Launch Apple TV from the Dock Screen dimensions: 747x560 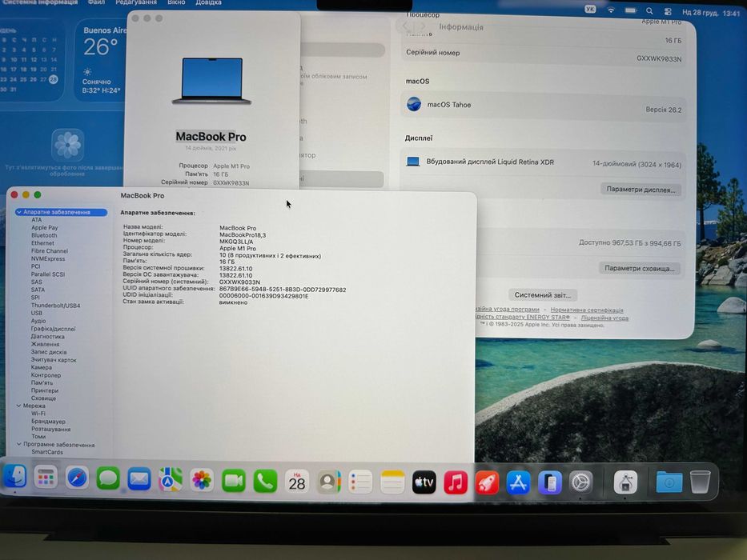(424, 482)
